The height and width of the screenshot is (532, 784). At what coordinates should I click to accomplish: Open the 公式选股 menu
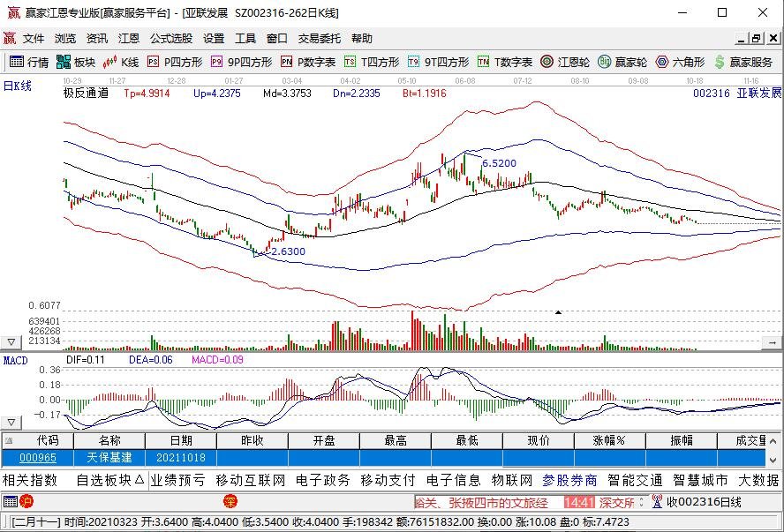pyautogui.click(x=171, y=39)
